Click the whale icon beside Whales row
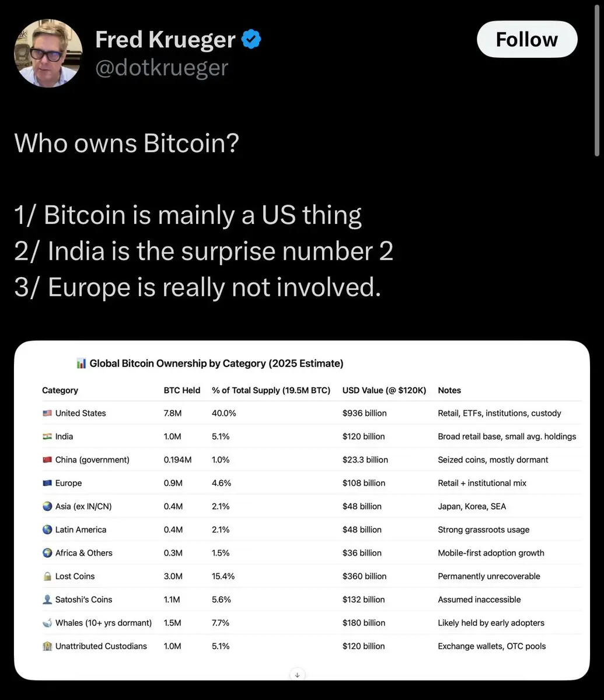Viewport: 604px width, 700px height. (x=47, y=623)
